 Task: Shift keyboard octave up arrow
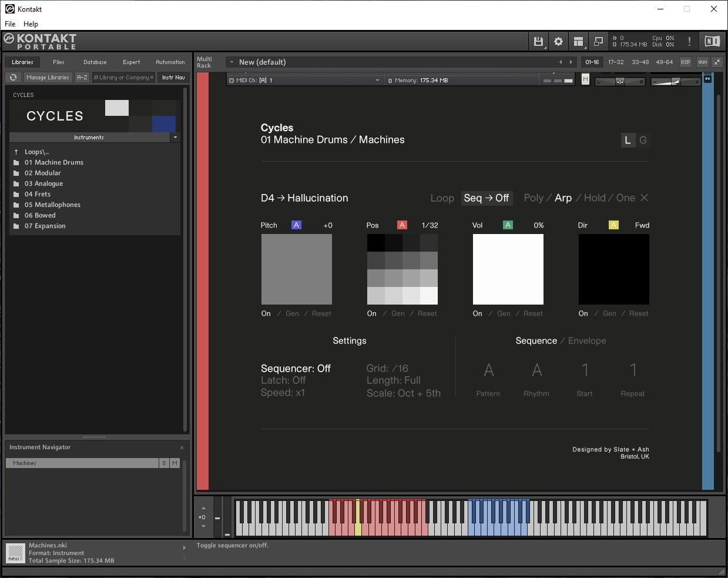tap(203, 508)
